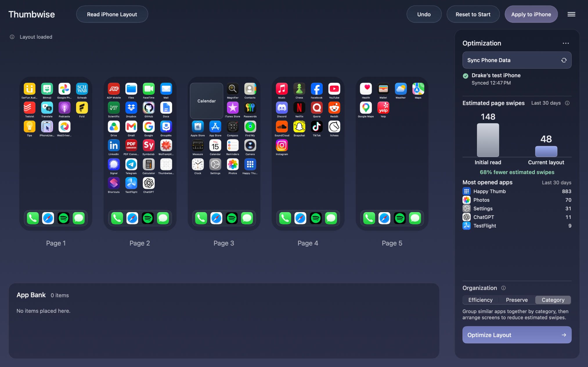Click the Safari dock icon on Page 5

[x=385, y=218]
